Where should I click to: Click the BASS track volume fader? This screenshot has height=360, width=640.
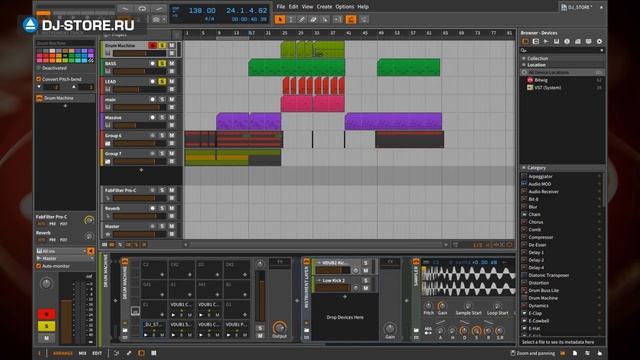pos(140,71)
